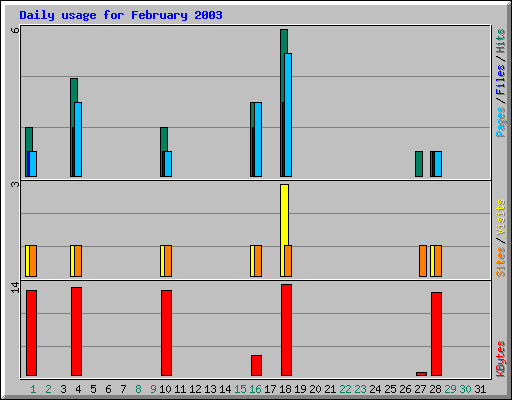Click the orange Sites bar for day 10

168,261
